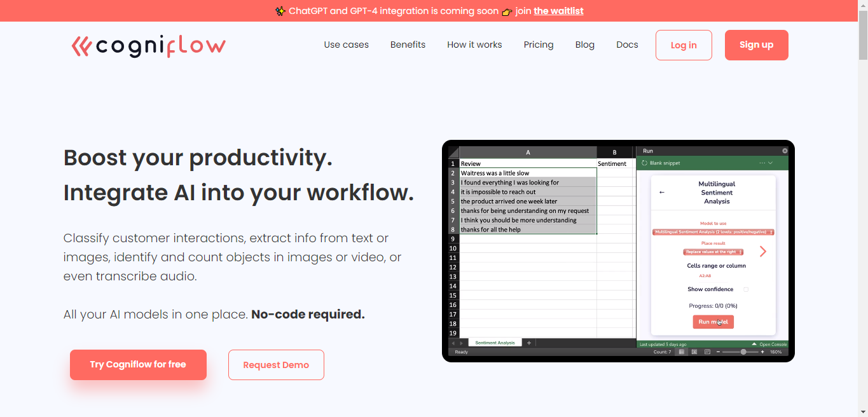Click the Blank snippet refresh icon
The image size is (868, 417).
tap(644, 163)
